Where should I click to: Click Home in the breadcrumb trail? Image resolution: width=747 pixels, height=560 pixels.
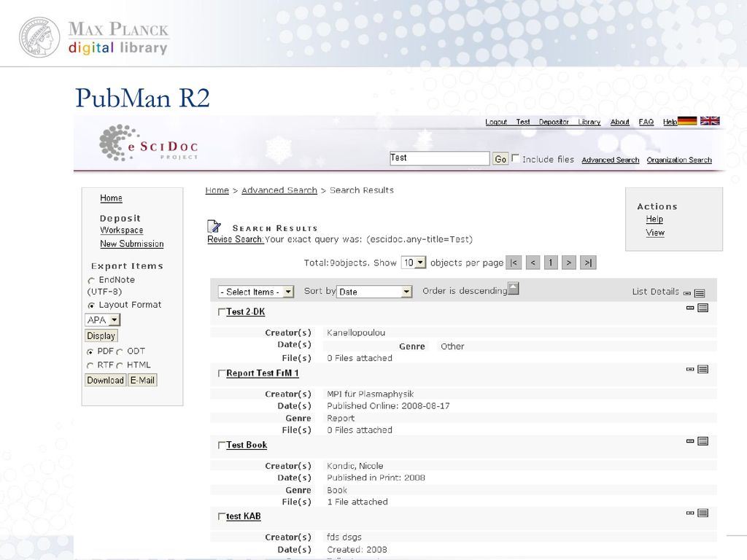(x=217, y=190)
